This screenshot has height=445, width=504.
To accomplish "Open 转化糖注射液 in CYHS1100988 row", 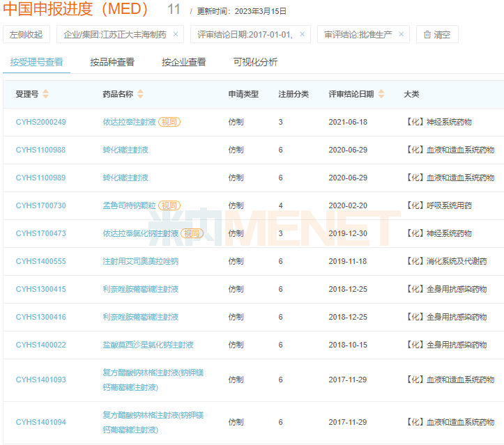I will tap(125, 150).
